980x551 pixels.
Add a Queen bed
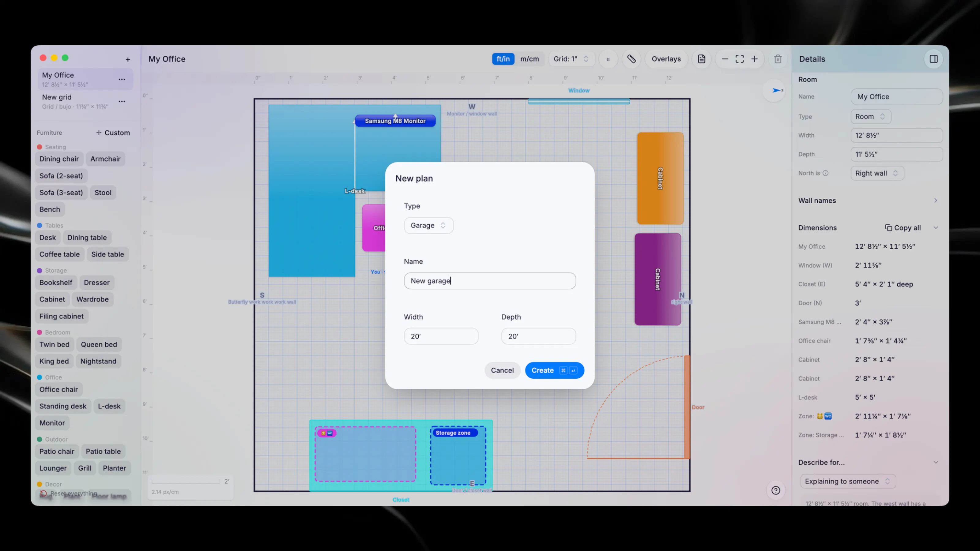coord(99,344)
